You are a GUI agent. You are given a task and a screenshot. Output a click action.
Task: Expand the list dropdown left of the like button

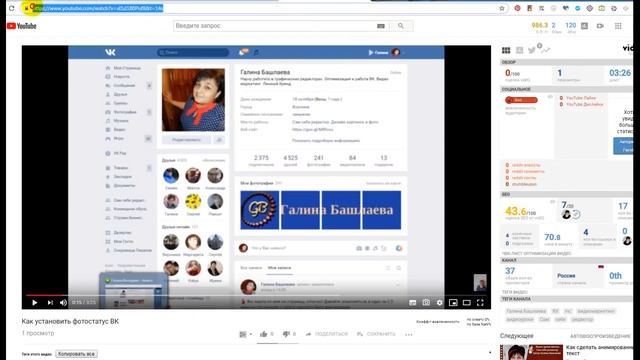pyautogui.click(x=245, y=334)
